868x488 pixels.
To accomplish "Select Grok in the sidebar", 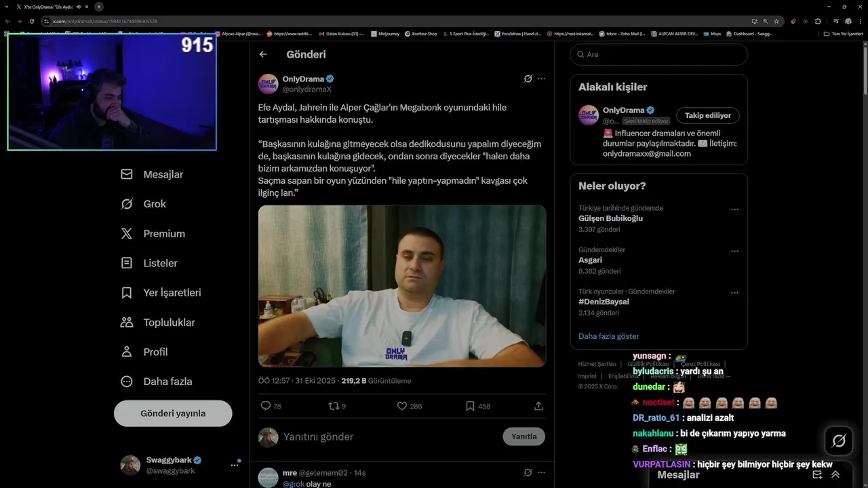I will click(155, 204).
